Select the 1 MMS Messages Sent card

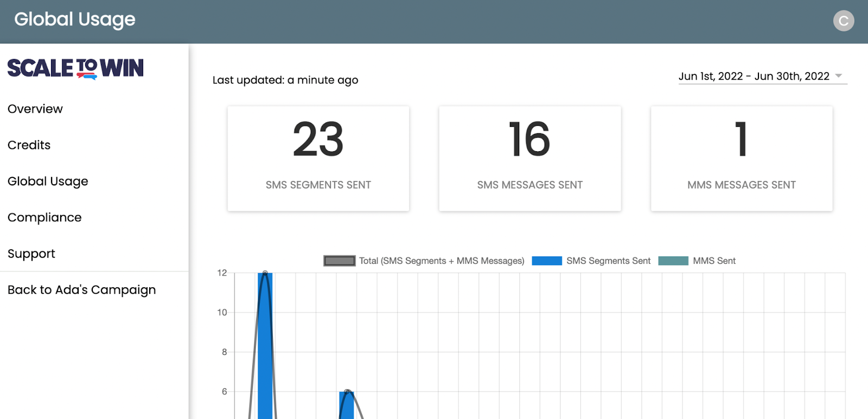(x=742, y=158)
